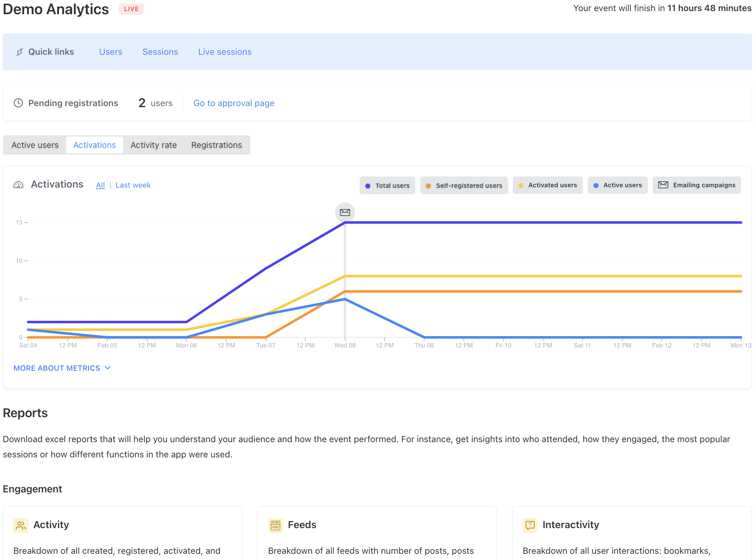Switch to the Activity rate tab
The height and width of the screenshot is (559, 756).
click(154, 145)
